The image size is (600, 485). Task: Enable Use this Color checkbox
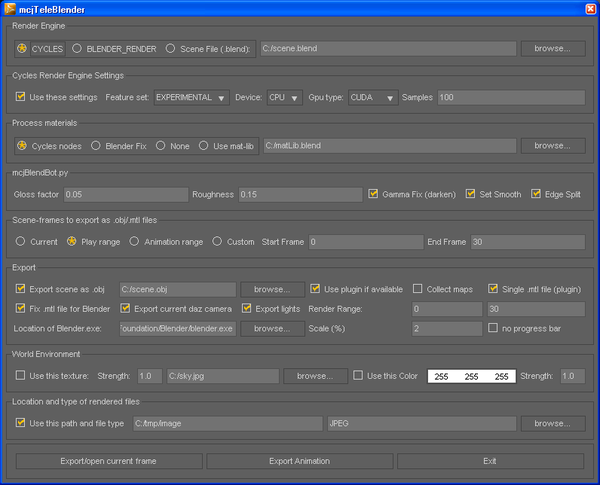tap(358, 376)
